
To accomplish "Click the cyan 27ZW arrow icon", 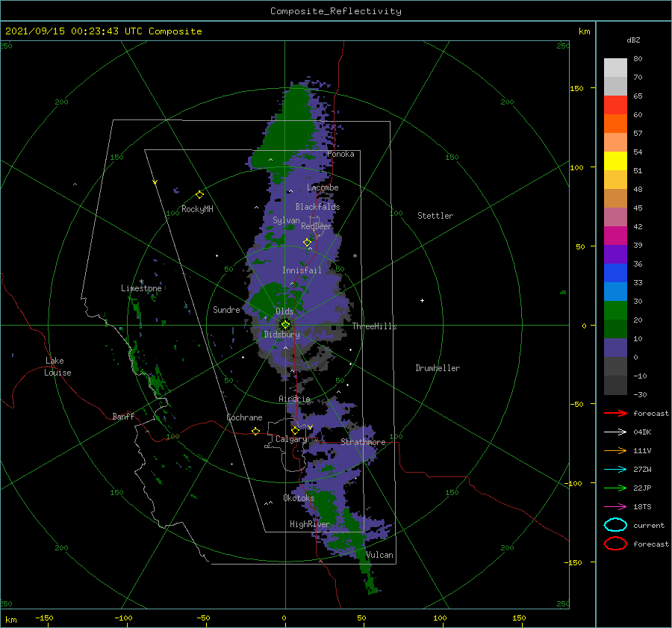I will click(615, 470).
